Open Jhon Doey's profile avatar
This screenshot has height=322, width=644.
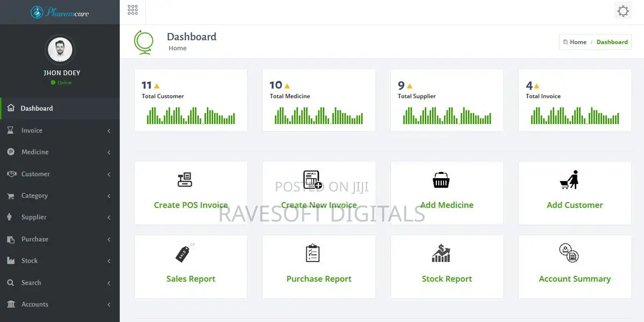(60, 50)
